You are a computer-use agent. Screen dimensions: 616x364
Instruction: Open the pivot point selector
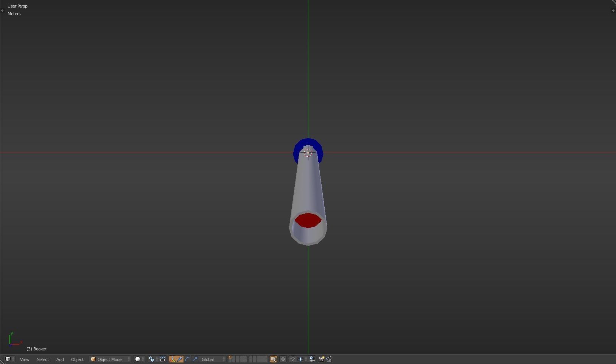pyautogui.click(x=153, y=359)
